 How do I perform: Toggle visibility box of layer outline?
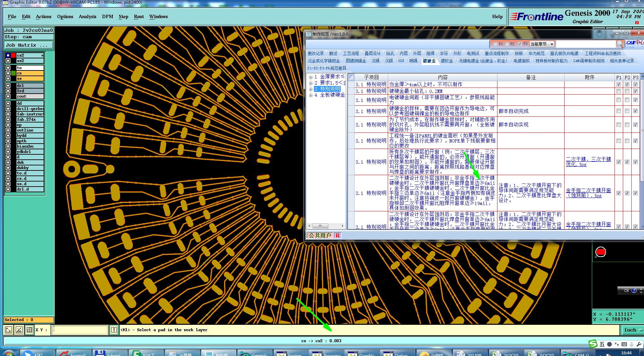point(8,130)
